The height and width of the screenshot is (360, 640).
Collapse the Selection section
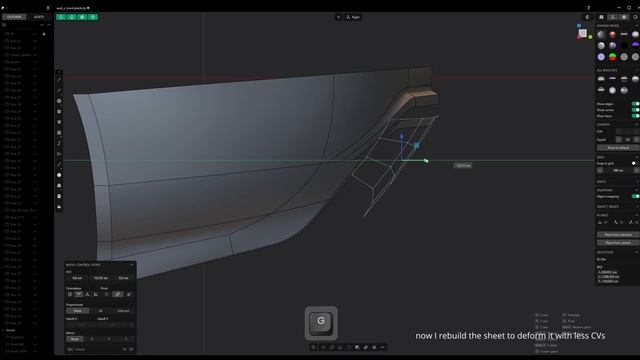[636, 252]
